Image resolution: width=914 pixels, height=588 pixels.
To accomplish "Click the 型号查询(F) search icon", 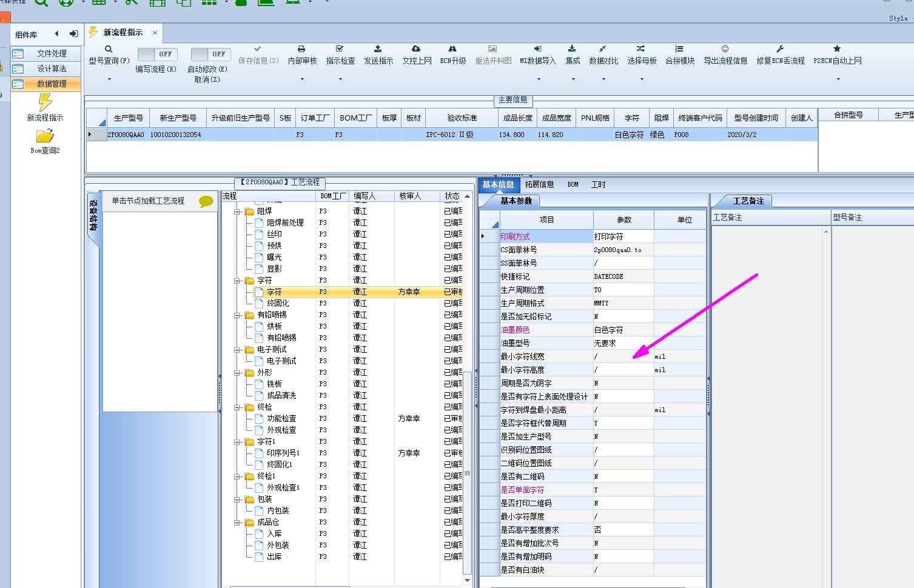I will click(x=109, y=49).
